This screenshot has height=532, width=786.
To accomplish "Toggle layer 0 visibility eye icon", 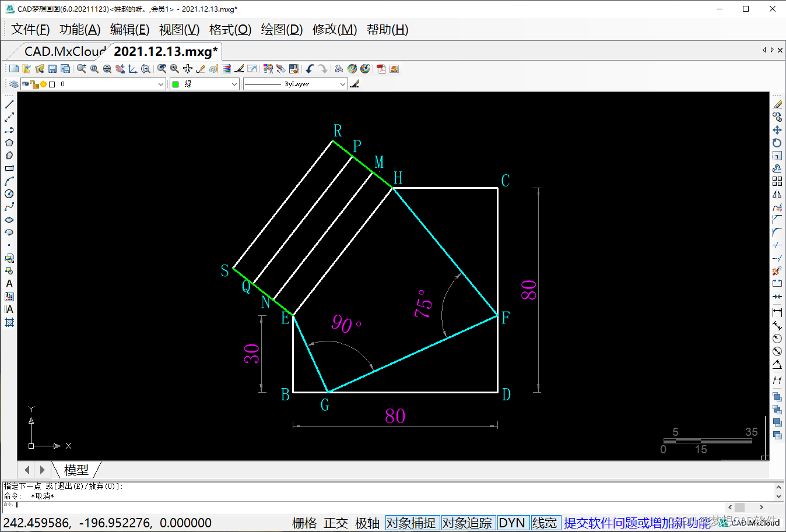I will 26,84.
